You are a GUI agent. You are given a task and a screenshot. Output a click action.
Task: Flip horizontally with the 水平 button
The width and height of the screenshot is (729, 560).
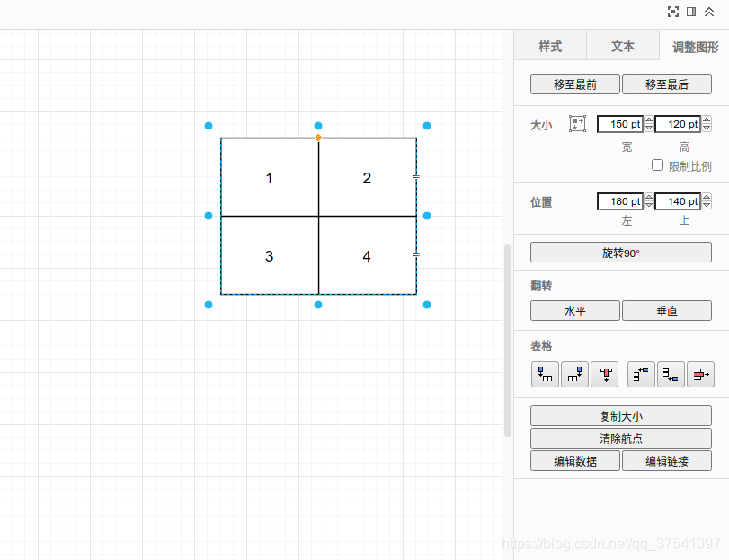click(x=575, y=311)
